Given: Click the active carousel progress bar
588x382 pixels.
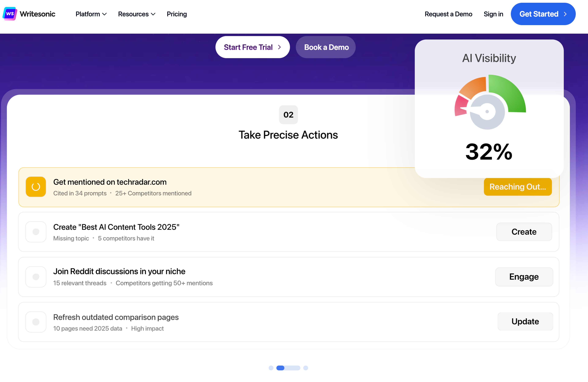Looking at the screenshot, I should pyautogui.click(x=288, y=368).
